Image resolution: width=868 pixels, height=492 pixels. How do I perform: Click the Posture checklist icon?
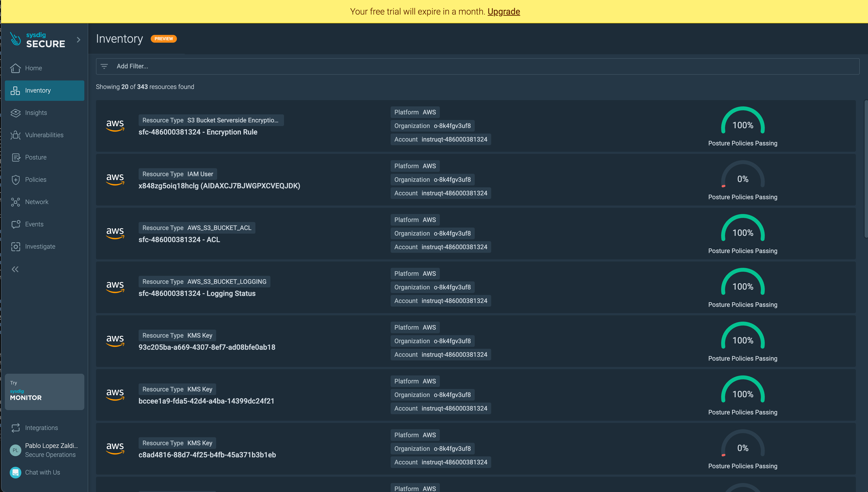(16, 158)
